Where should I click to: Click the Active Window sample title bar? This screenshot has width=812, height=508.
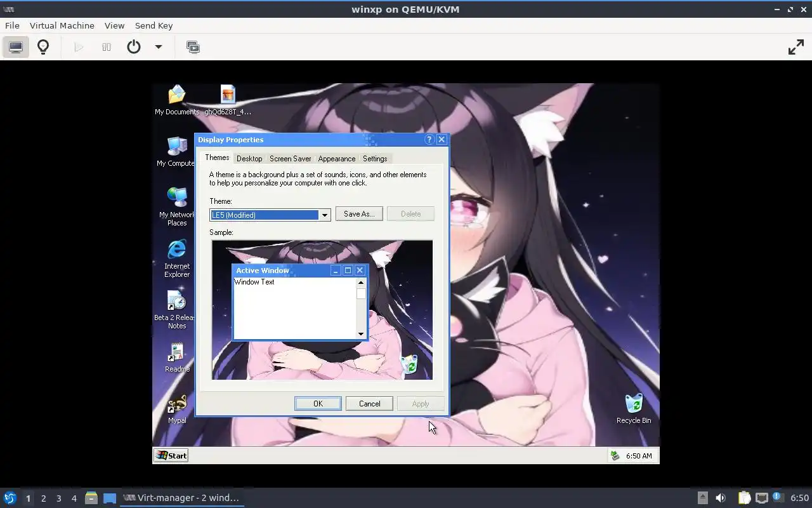click(299, 271)
